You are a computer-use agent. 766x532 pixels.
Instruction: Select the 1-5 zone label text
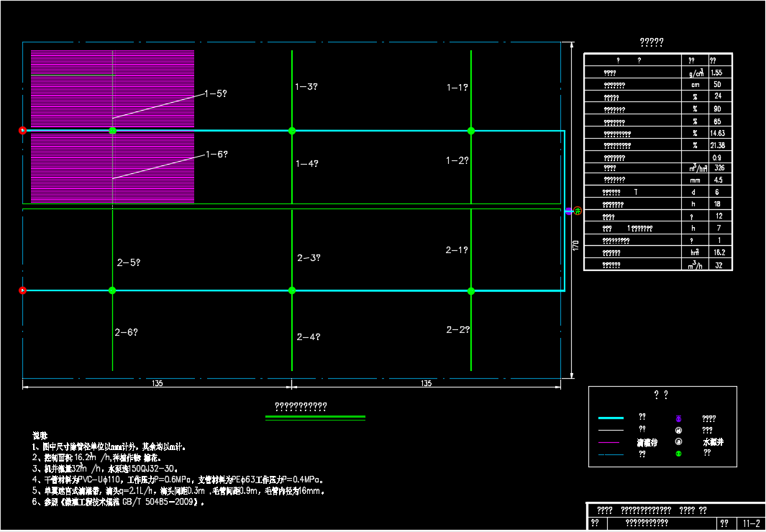tap(216, 94)
